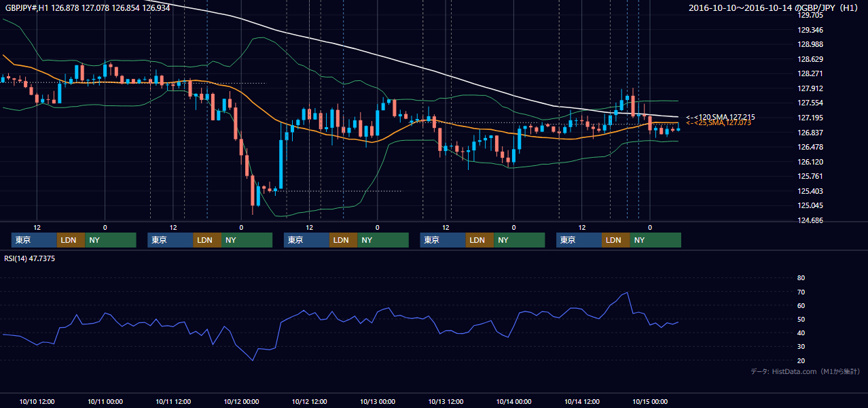This screenshot has width=868, height=408.
Task: Click the 129.705 price axis label
Action: [810, 15]
